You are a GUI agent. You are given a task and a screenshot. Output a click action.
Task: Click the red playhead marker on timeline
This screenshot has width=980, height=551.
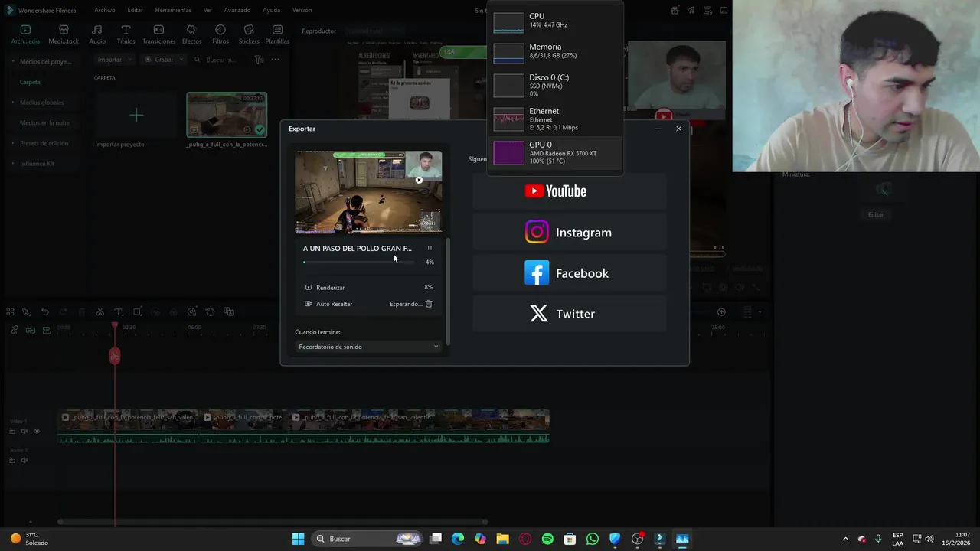pos(115,356)
